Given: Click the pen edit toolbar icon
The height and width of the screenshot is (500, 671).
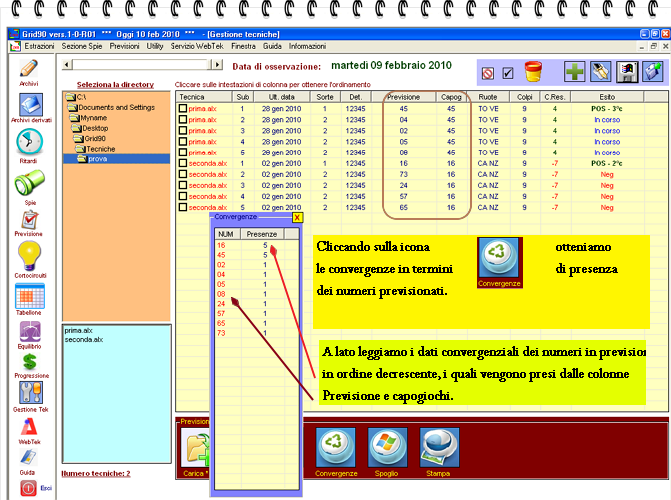Looking at the screenshot, I should (600, 71).
